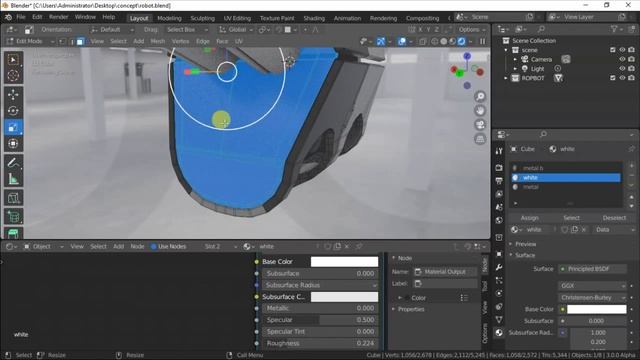Switch to the UV Editing workspace tab

click(237, 18)
